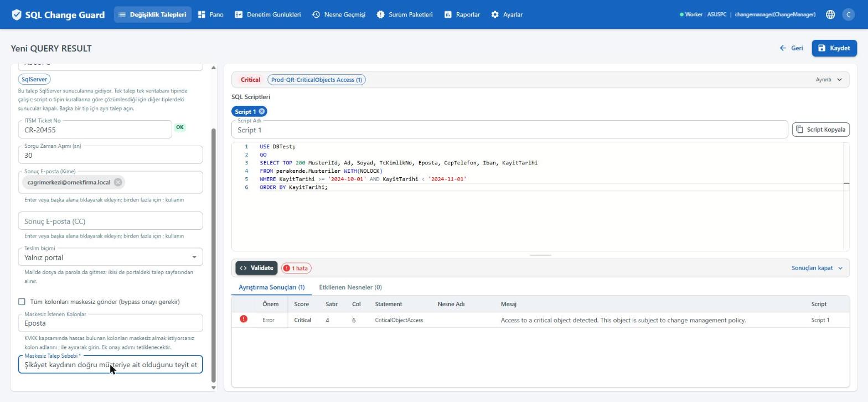Close the Script 1 tab chip
The image size is (868, 402).
coord(262,111)
